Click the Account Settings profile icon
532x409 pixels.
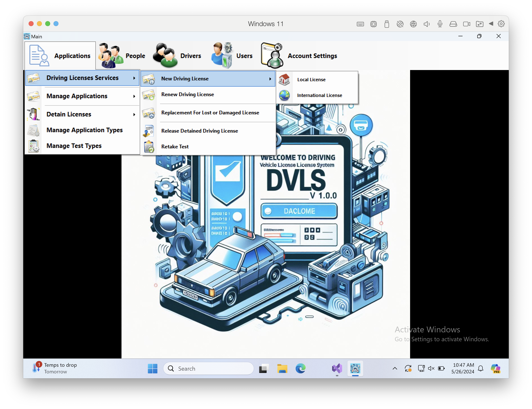coord(272,56)
